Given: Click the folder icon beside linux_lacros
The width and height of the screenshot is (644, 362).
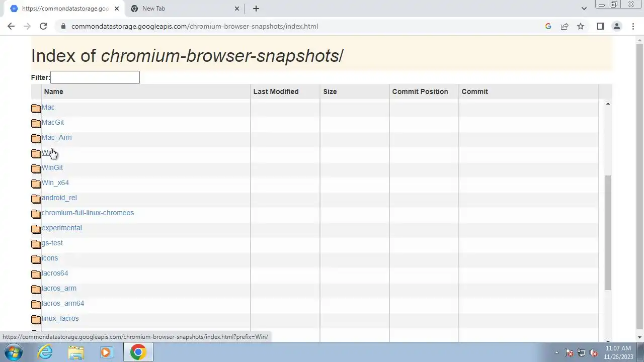Looking at the screenshot, I should pyautogui.click(x=36, y=319).
